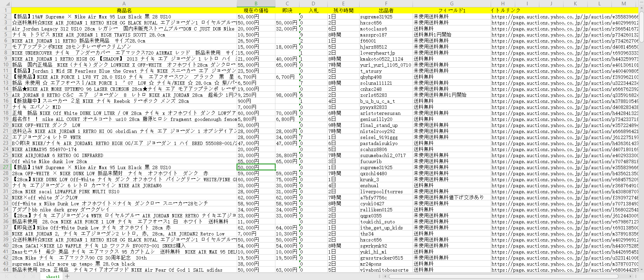Select column D header
Image resolution: width=644 pixels, height=280 pixels.
click(313, 4)
